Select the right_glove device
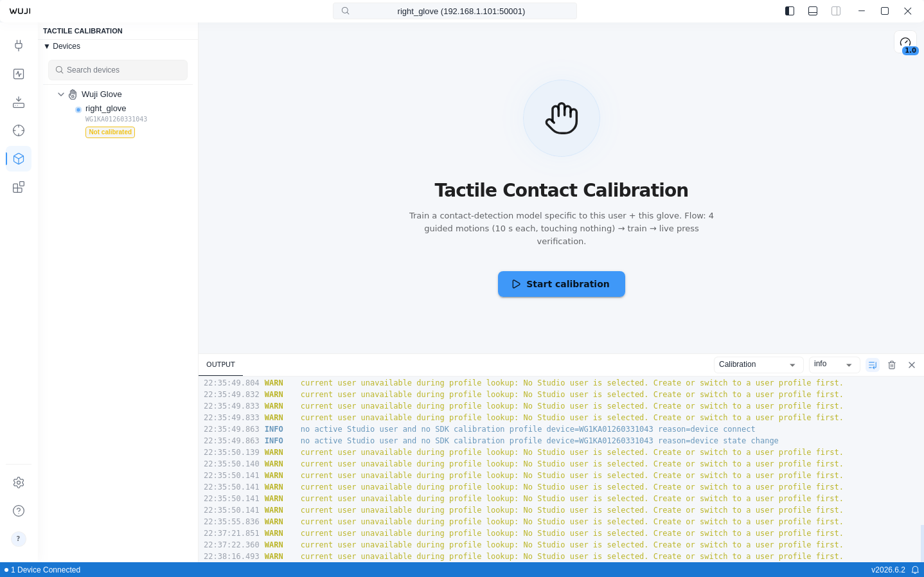924x577 pixels. [105, 109]
